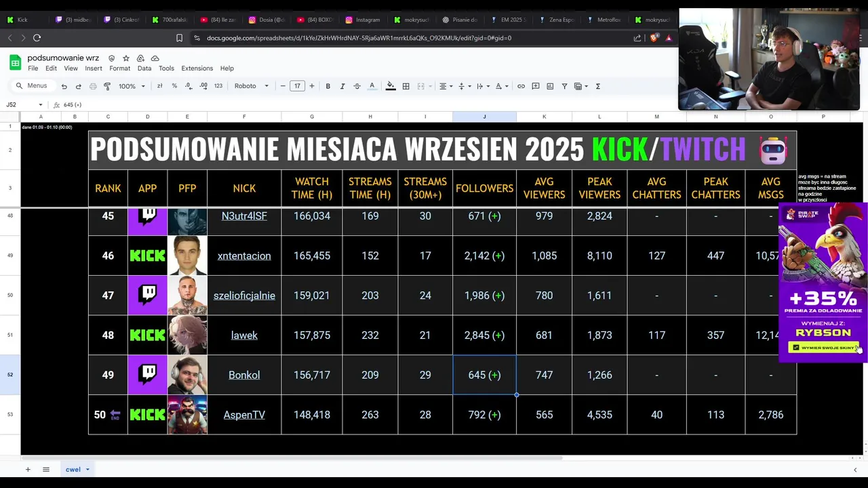Increase font size with plus button

click(x=312, y=86)
